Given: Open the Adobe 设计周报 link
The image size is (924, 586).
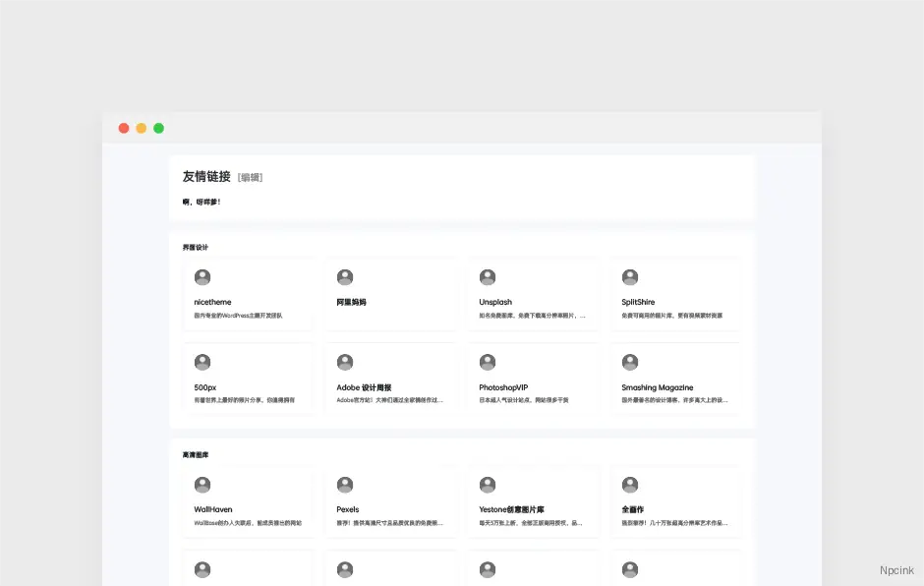Looking at the screenshot, I should pos(364,387).
